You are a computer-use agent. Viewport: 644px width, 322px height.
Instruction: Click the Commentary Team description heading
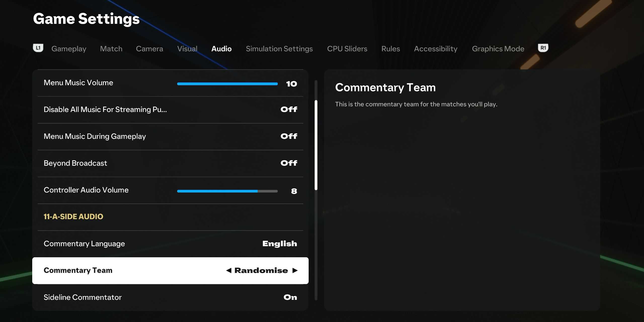(x=385, y=88)
